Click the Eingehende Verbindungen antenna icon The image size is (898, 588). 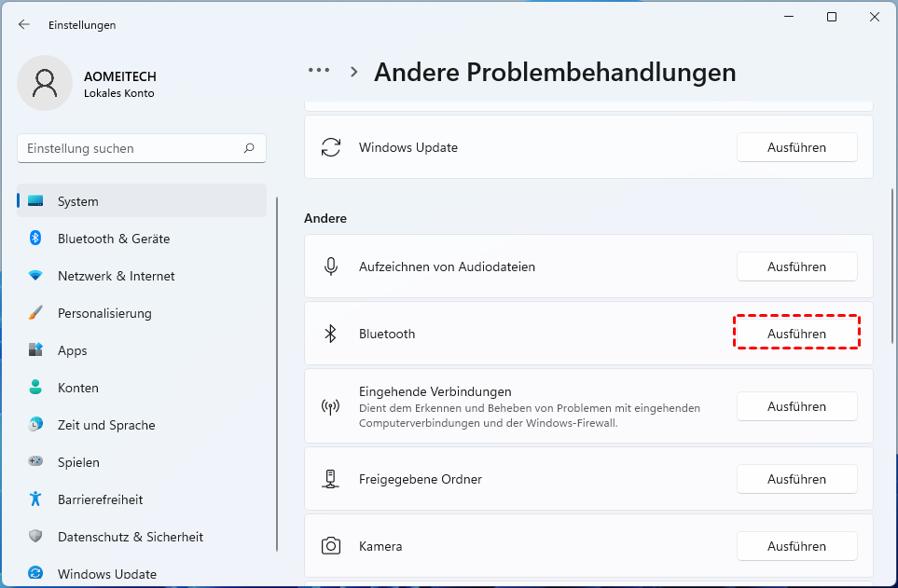pyautogui.click(x=330, y=407)
